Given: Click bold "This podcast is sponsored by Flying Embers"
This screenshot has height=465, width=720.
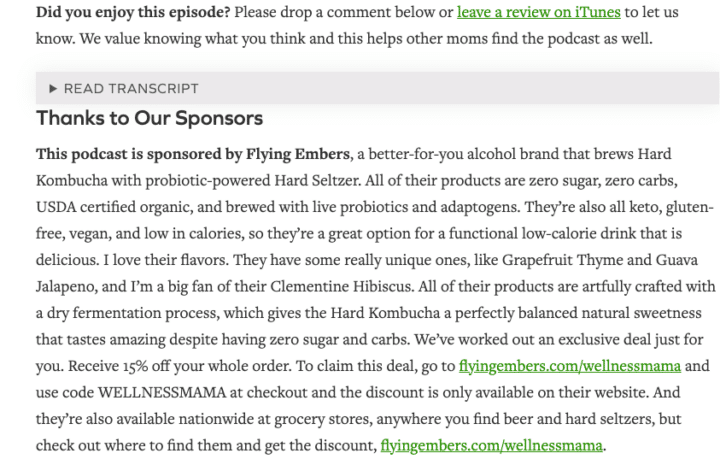Looking at the screenshot, I should click(x=192, y=154).
